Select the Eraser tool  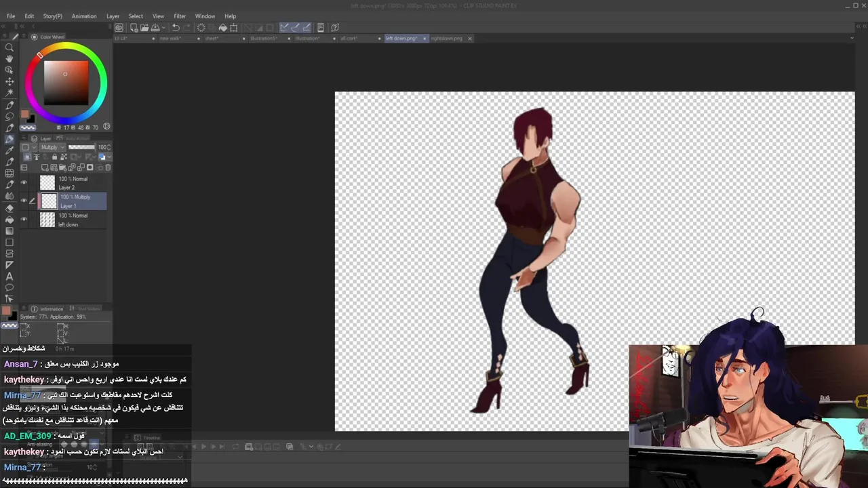9,209
